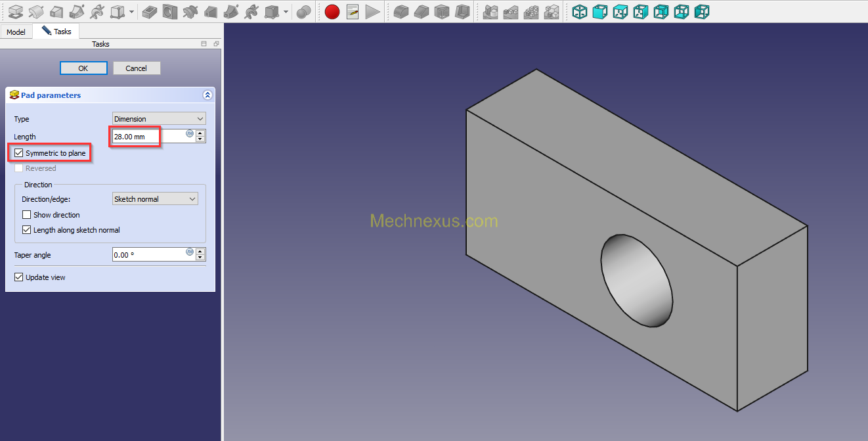Open the Additive primitive dropdown arrow
The image size is (868, 441).
pos(131,12)
